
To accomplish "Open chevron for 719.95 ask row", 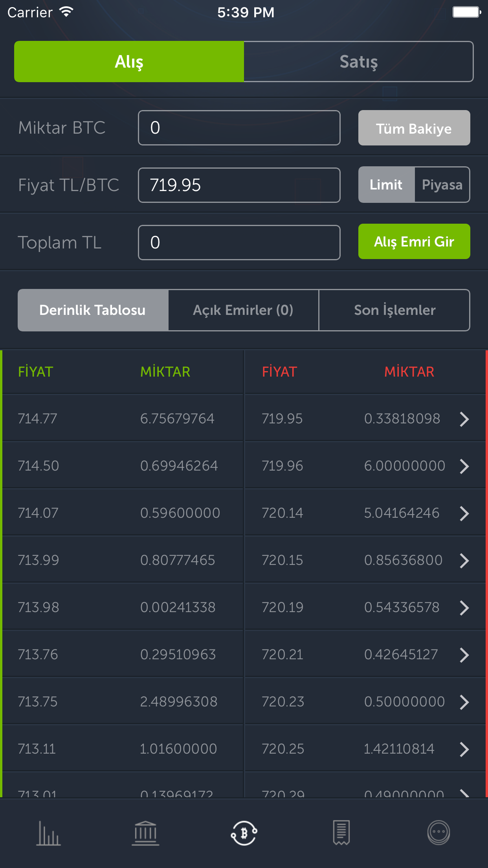I will 464,419.
